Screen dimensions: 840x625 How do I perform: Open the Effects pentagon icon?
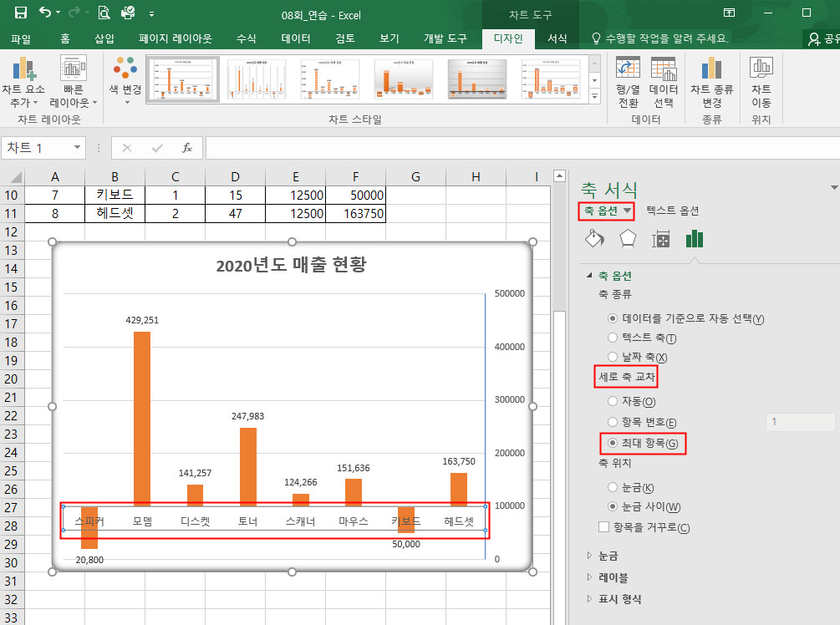(628, 239)
